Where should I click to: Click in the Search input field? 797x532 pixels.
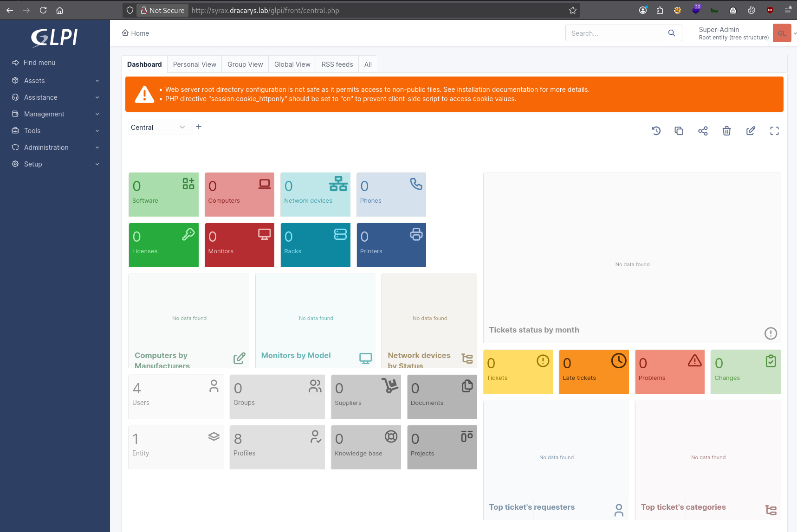(x=615, y=33)
